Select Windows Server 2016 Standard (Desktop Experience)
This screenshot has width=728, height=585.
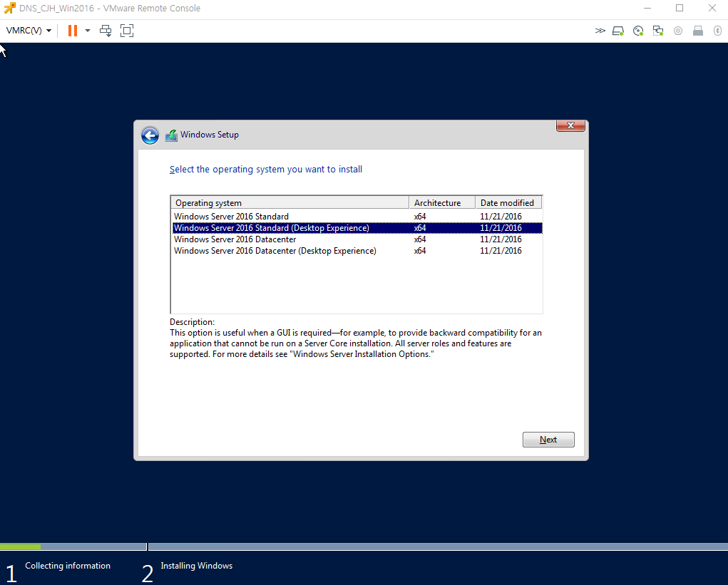(357, 228)
